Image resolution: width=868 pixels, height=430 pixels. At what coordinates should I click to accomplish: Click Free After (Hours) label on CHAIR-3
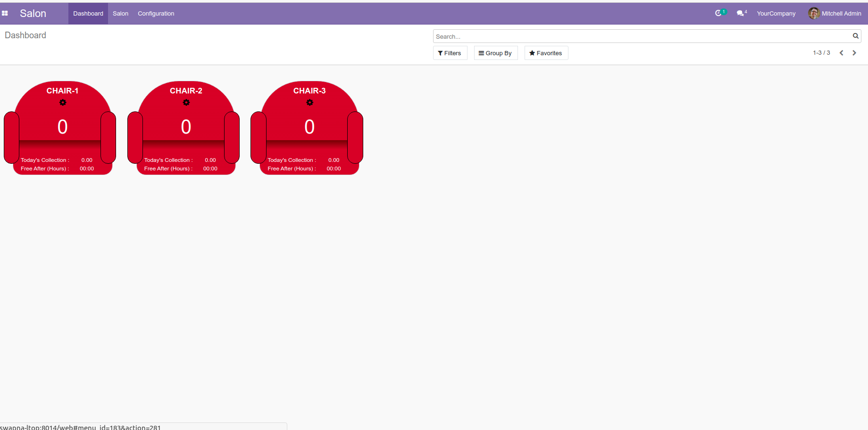292,169
